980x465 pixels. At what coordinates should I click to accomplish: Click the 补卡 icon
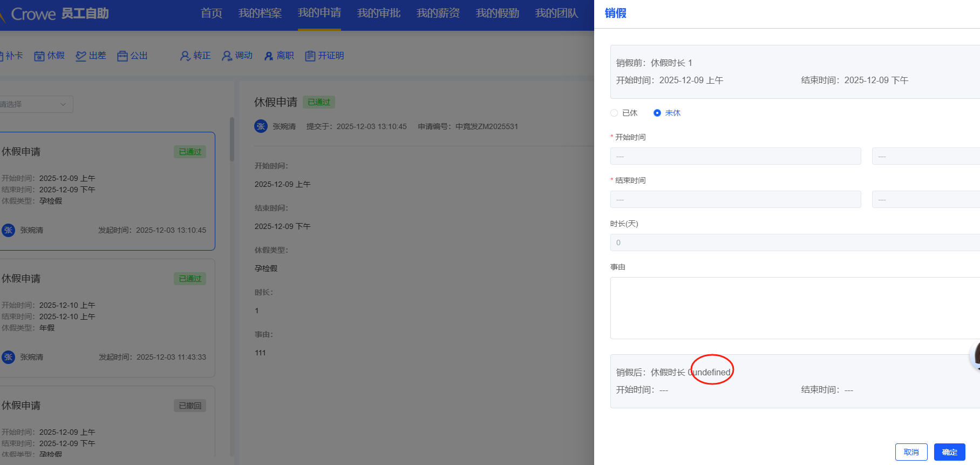[2, 56]
